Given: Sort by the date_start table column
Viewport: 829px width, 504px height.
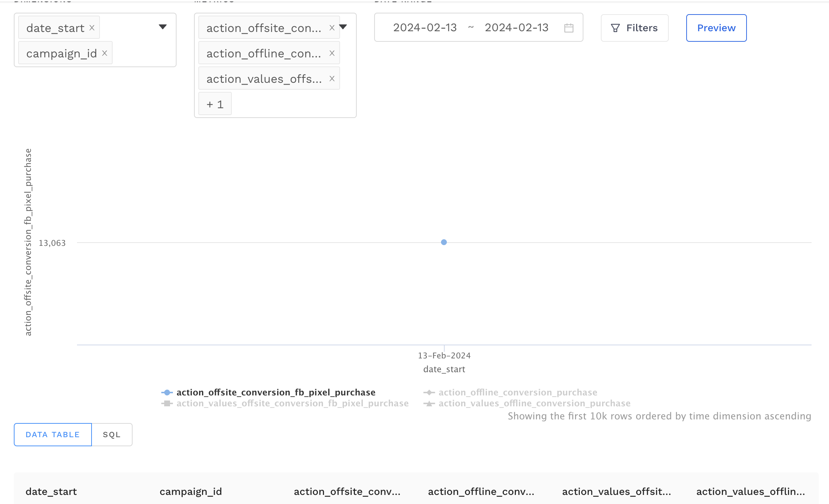Looking at the screenshot, I should pos(51,492).
